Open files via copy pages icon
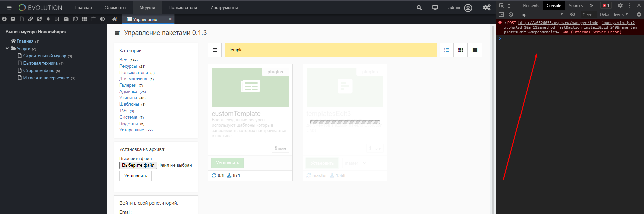 (75, 19)
